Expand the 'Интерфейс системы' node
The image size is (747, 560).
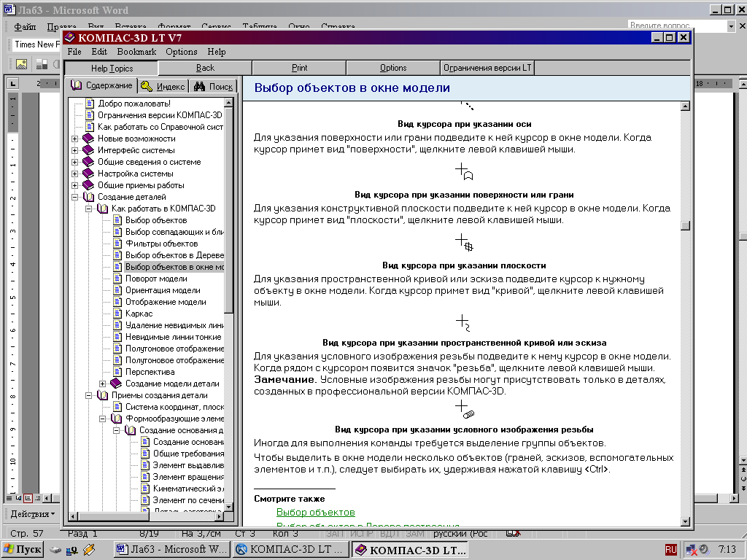coord(75,150)
